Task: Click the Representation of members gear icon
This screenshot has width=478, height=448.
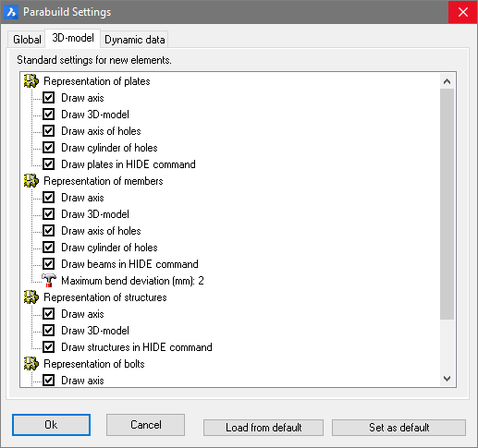Action: [31, 181]
